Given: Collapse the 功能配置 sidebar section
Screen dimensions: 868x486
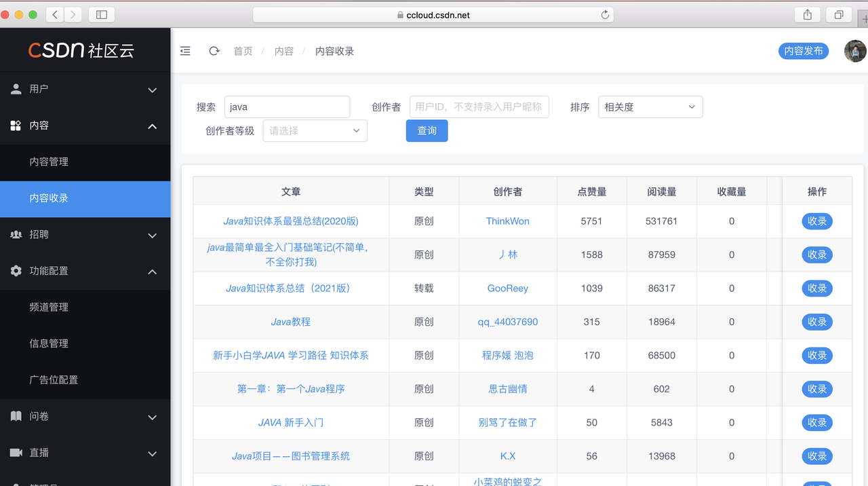Looking at the screenshot, I should tap(85, 272).
